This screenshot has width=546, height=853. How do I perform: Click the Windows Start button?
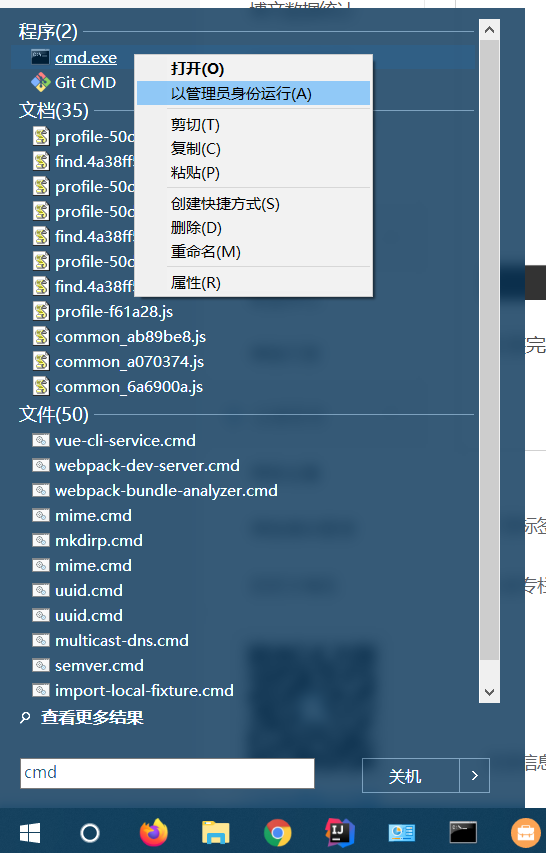coord(30,833)
